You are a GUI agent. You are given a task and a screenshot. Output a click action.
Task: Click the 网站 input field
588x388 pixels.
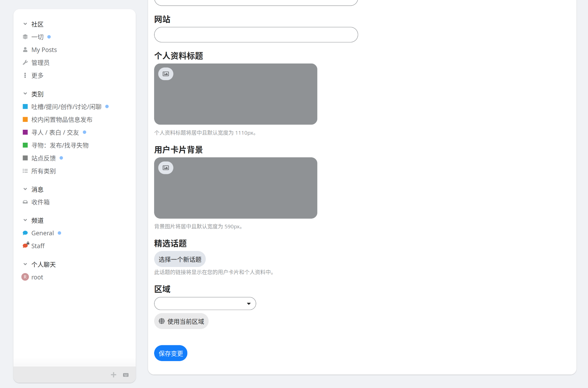[x=256, y=35]
